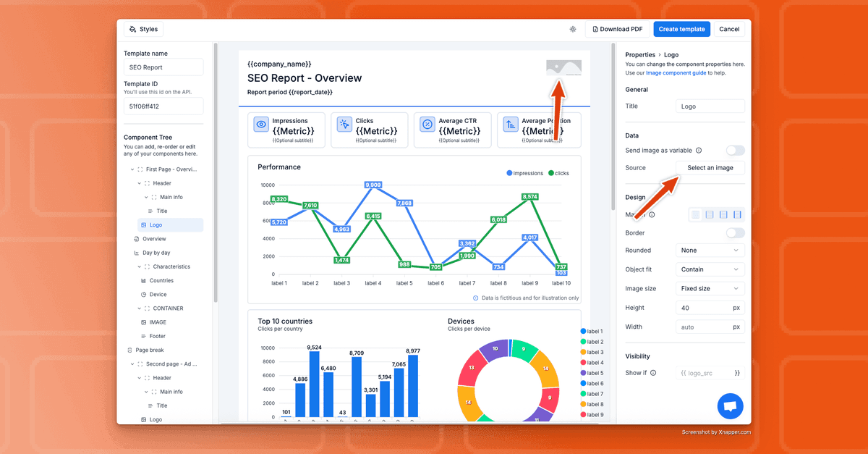Toggle the light/dark theme sun icon
This screenshot has height=454, width=868.
573,29
